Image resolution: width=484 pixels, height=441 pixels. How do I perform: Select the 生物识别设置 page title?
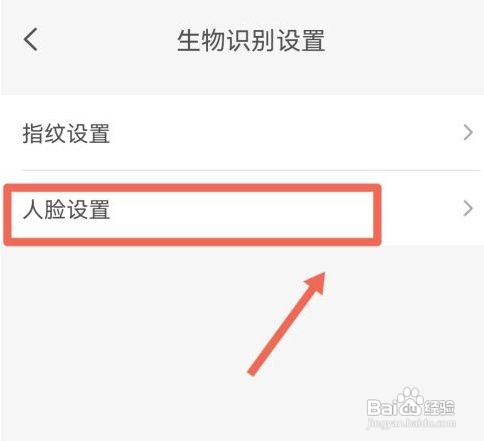pyautogui.click(x=251, y=40)
